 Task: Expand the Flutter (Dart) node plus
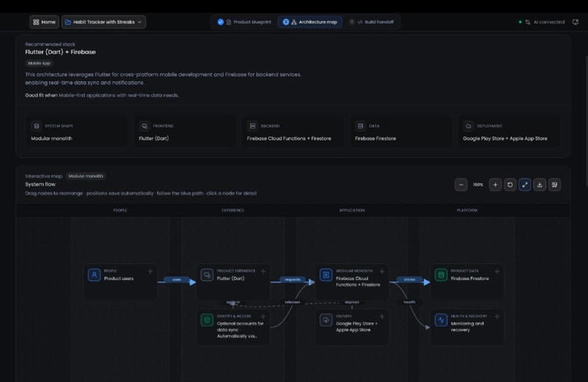pos(263,271)
